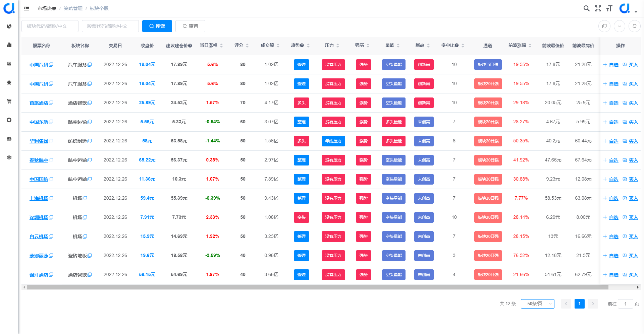Click copy icon beside 上海机场

pos(51,198)
